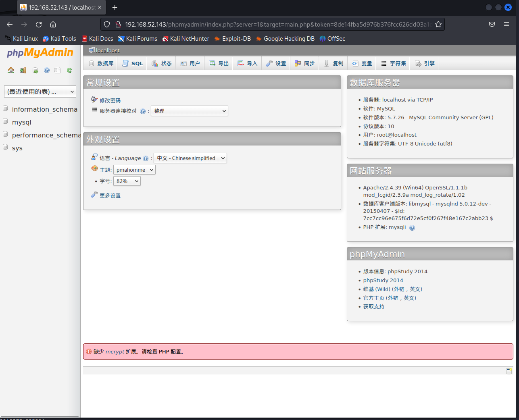
Task: Open phpMyAdmin documentation help icon in sidebar
Action: [47, 70]
